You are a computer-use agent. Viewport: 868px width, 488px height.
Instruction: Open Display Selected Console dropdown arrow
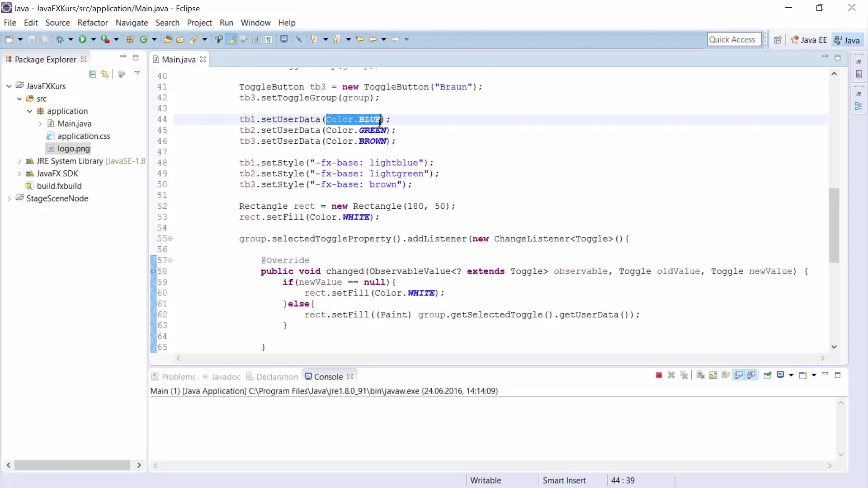[791, 375]
